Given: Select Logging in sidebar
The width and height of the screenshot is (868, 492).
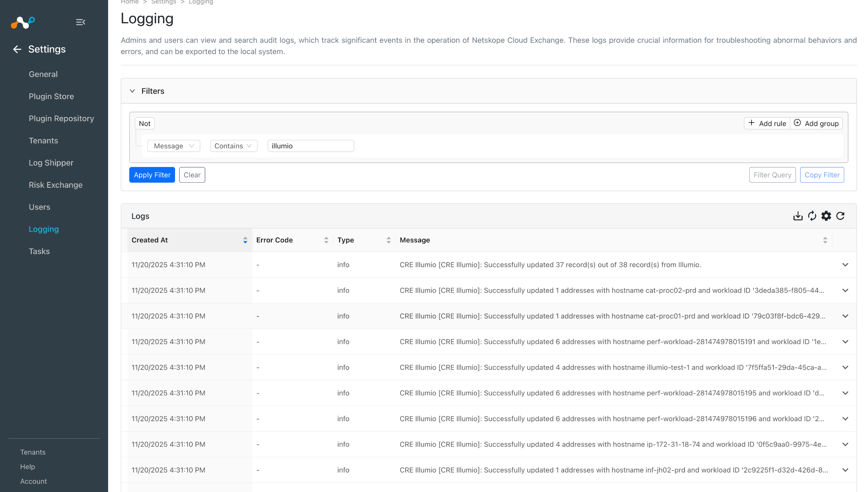Looking at the screenshot, I should pyautogui.click(x=44, y=229).
